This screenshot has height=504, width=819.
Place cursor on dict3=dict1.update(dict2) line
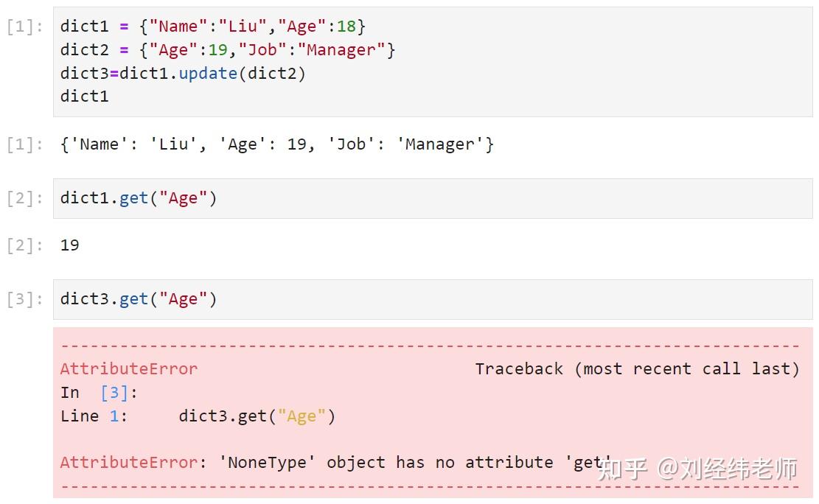click(x=183, y=73)
